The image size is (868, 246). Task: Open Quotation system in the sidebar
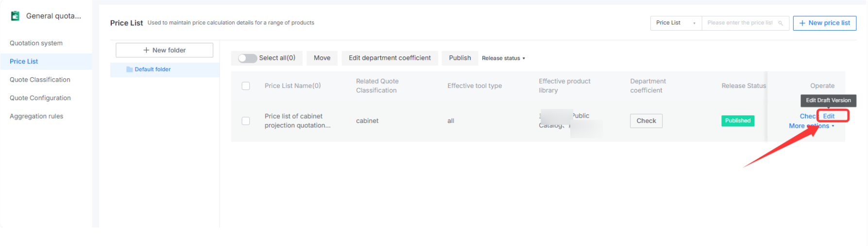pos(36,43)
